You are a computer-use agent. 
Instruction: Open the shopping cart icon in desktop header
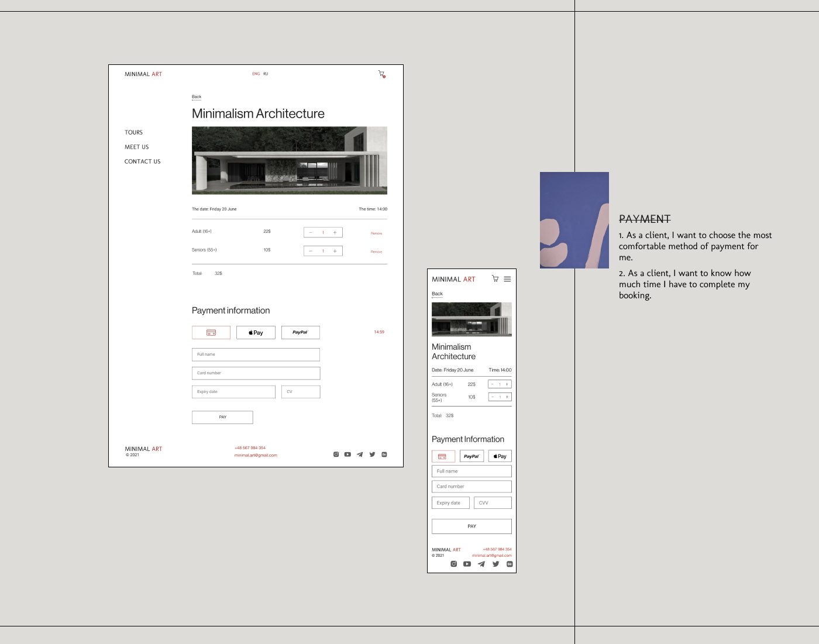(382, 74)
